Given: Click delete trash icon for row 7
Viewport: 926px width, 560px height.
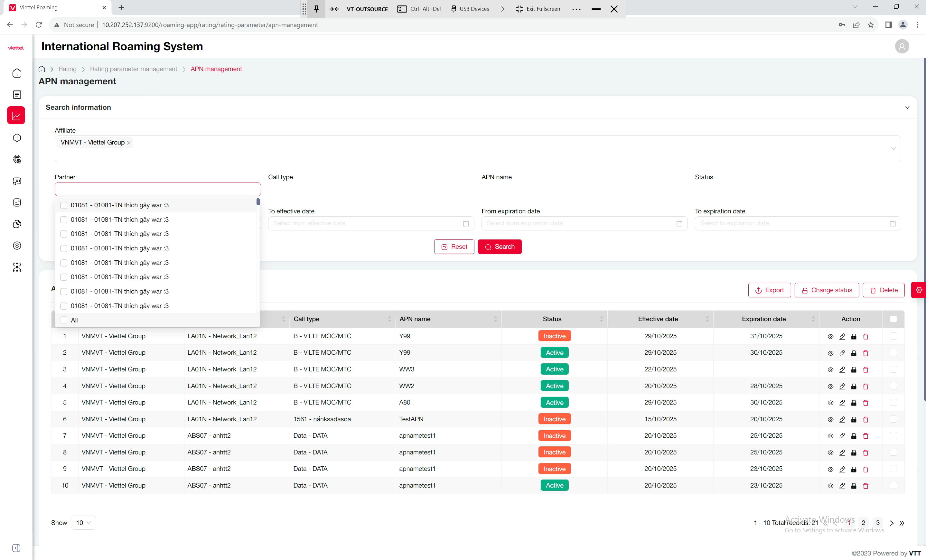Looking at the screenshot, I should point(866,436).
